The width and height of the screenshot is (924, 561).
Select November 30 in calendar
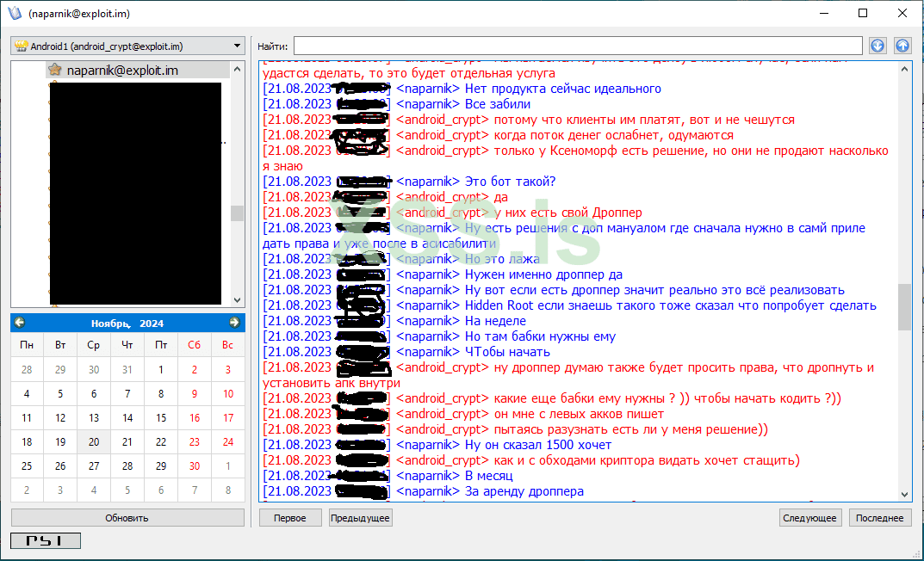[195, 465]
